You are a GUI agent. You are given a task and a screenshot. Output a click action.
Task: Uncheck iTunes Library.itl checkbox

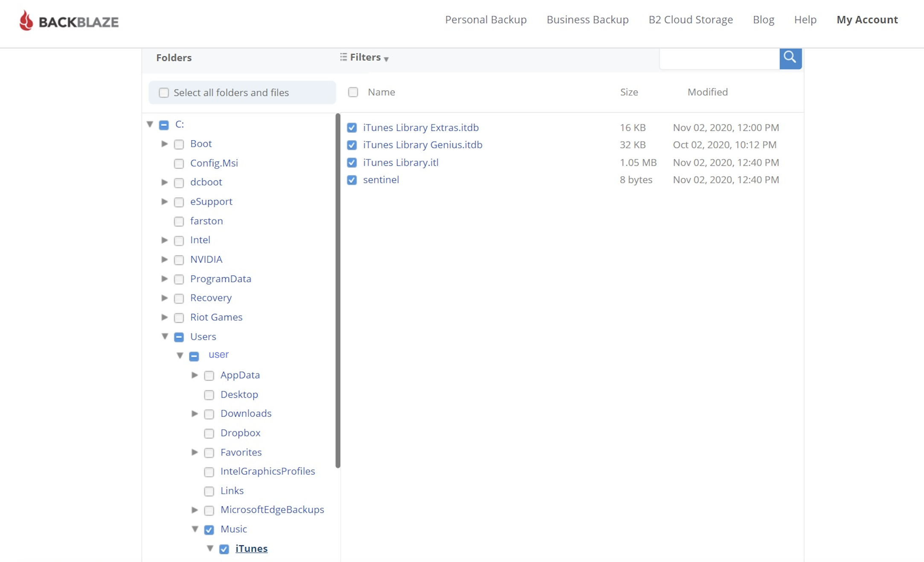point(352,162)
